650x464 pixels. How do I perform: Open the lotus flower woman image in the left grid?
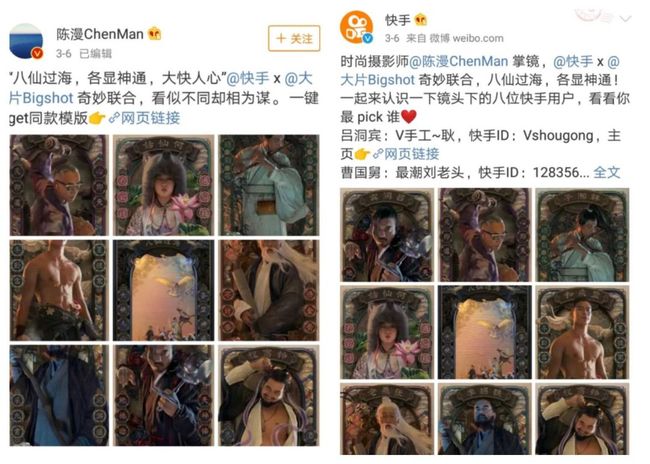164,185
